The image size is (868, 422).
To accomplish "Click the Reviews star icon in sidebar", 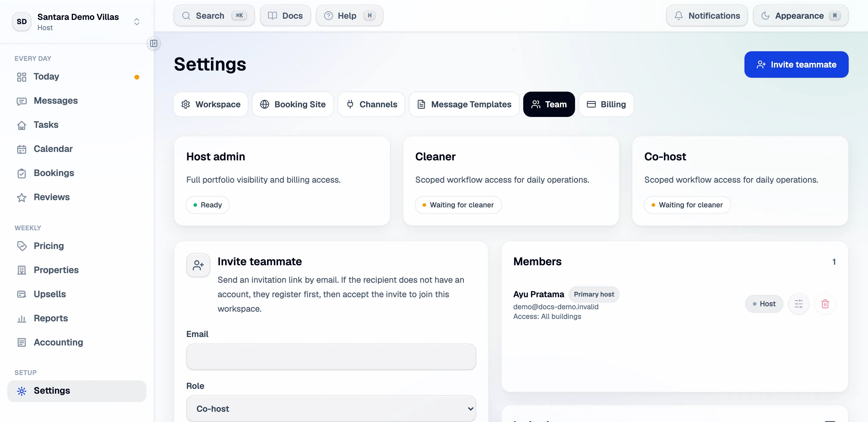I will click(22, 197).
